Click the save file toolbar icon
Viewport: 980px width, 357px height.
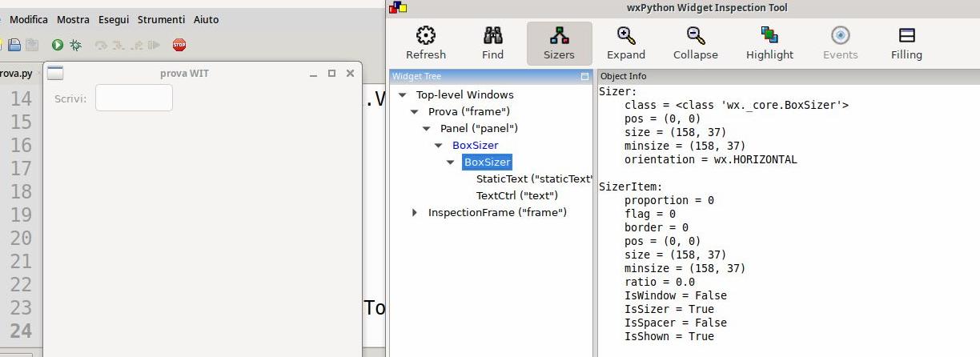click(x=14, y=46)
